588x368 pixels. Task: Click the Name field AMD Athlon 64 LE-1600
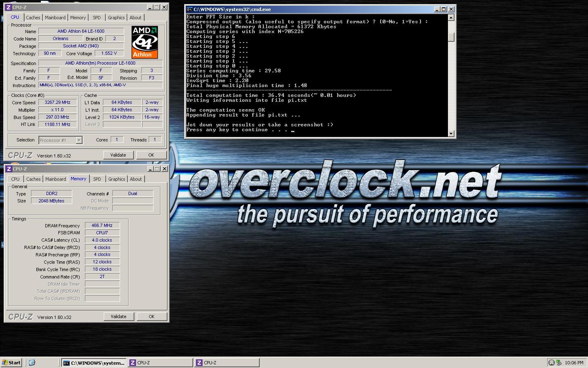pos(81,31)
